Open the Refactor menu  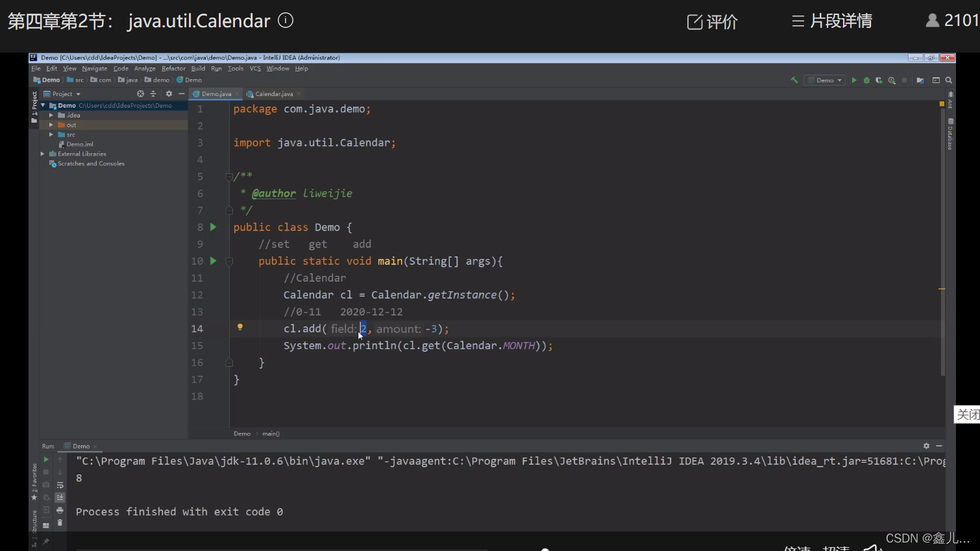coord(173,69)
